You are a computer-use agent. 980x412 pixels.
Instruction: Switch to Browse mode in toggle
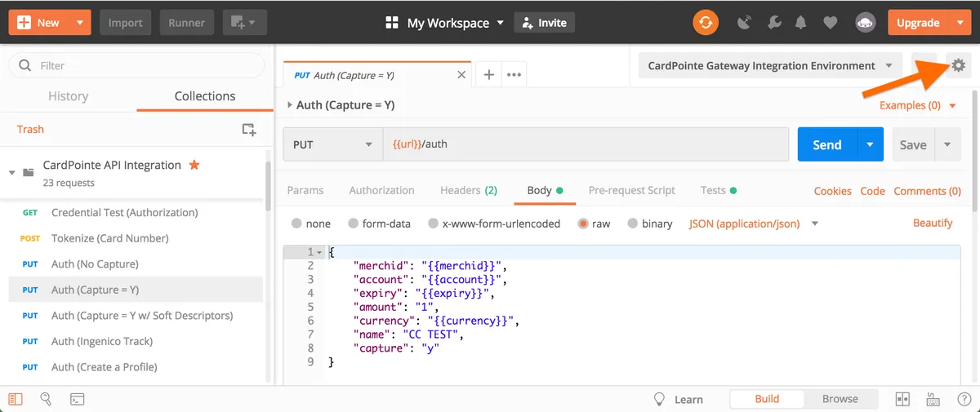pyautogui.click(x=840, y=399)
